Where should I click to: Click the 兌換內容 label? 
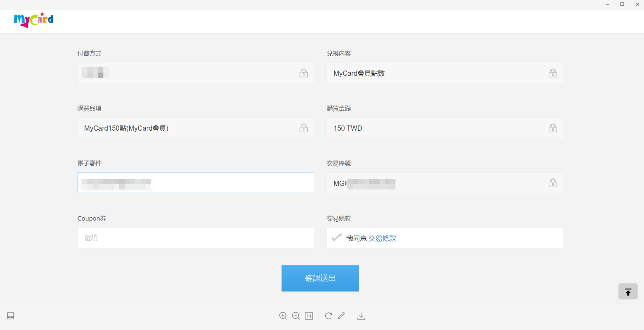tap(339, 53)
